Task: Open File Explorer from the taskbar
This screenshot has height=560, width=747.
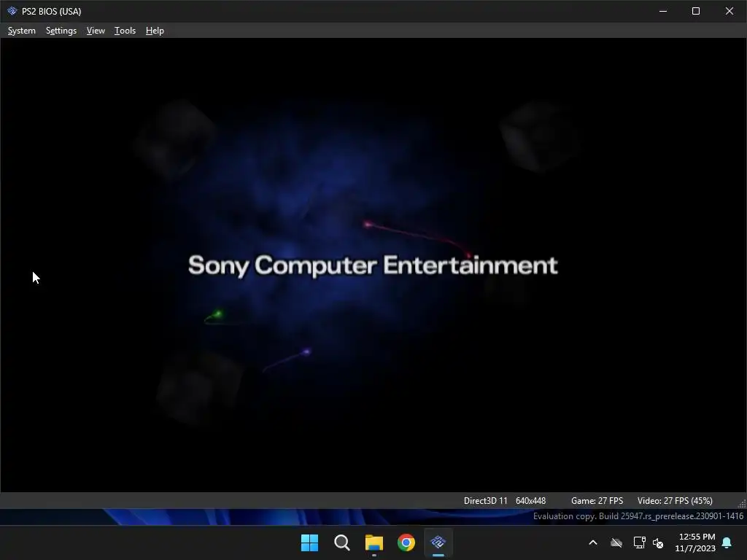Action: click(374, 542)
